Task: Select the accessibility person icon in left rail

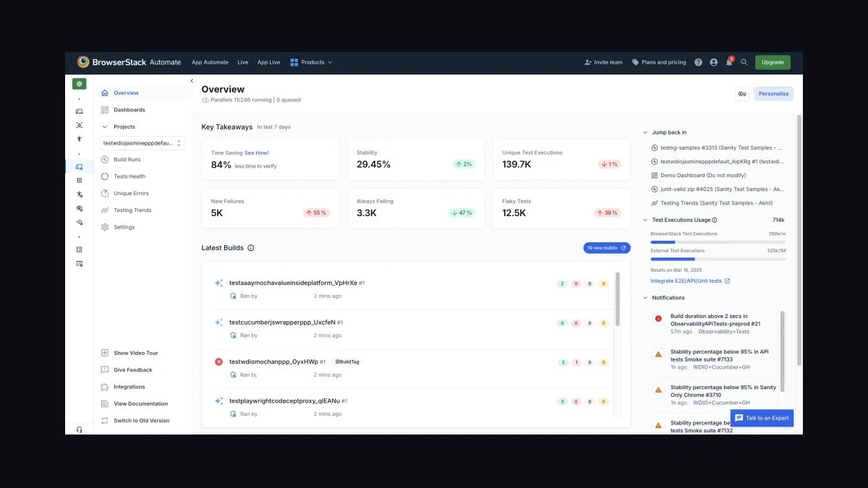Action: coord(79,139)
